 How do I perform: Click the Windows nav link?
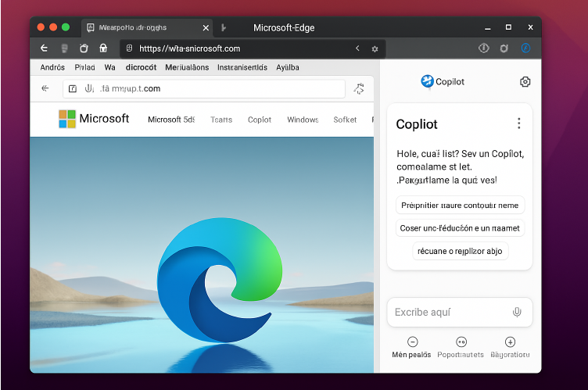tap(303, 120)
